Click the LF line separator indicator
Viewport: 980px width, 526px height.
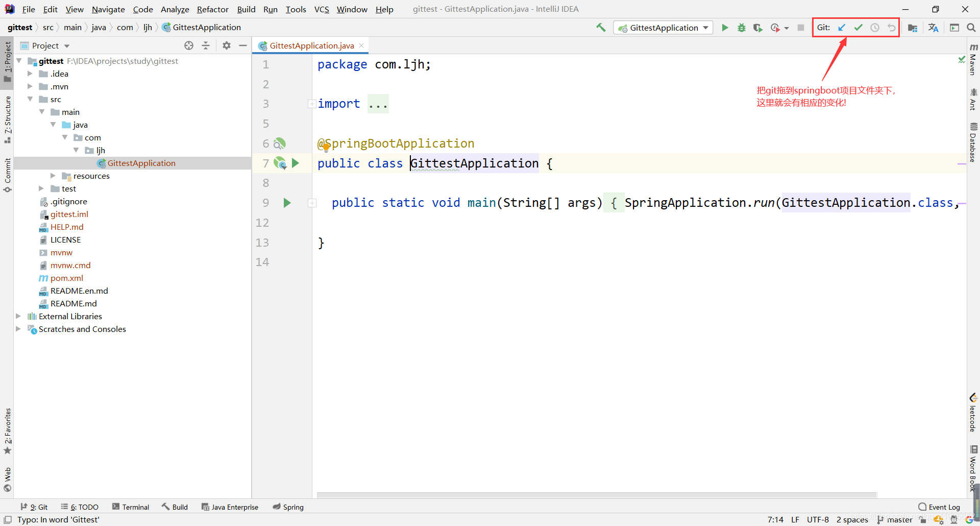(795, 519)
